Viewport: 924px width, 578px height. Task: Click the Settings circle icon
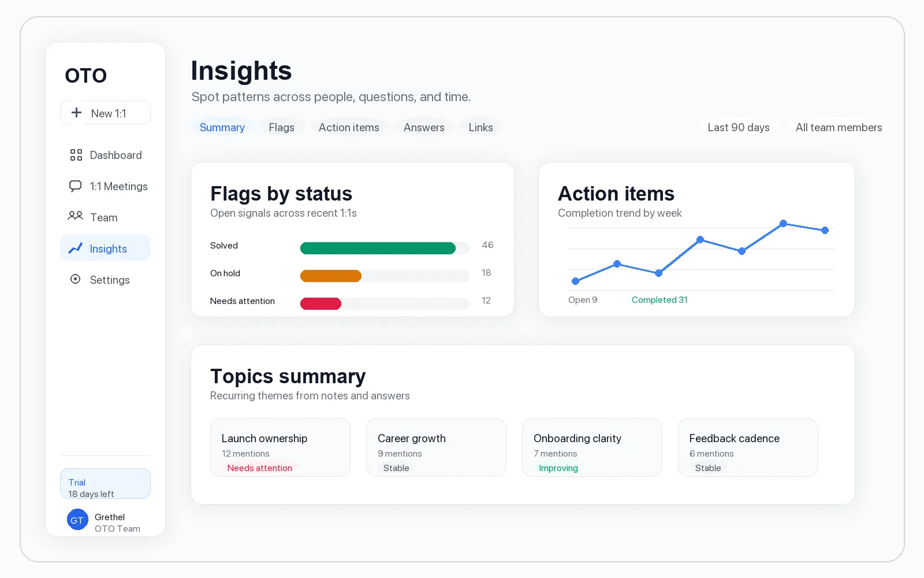click(x=76, y=279)
